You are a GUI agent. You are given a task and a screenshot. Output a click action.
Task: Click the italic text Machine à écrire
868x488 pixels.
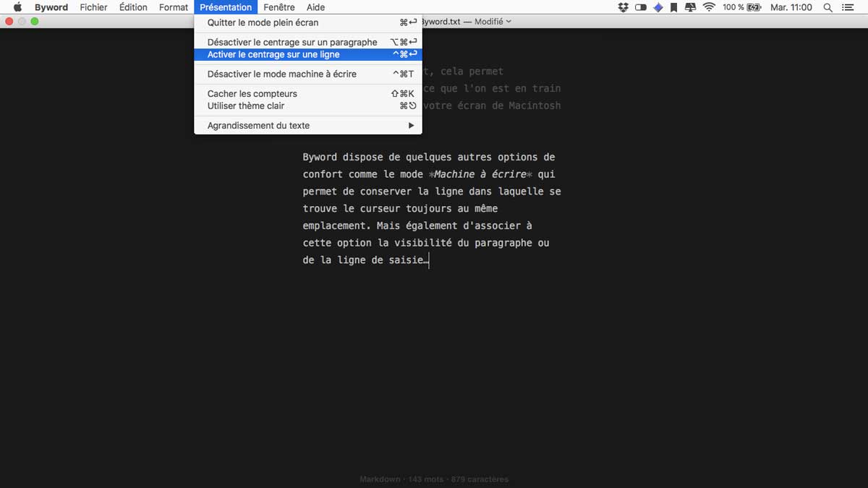coord(480,174)
